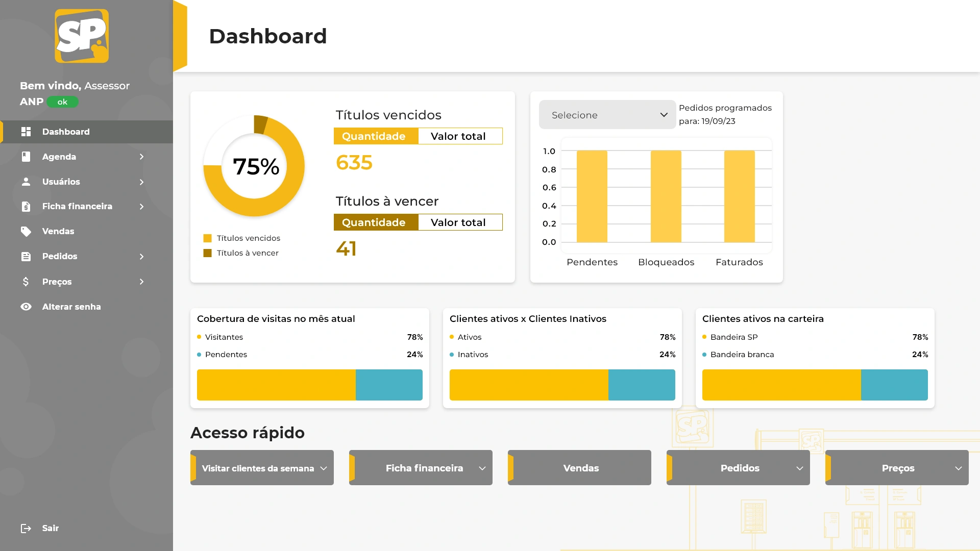The image size is (980, 551).
Task: Click the Preços quick access button
Action: [897, 468]
